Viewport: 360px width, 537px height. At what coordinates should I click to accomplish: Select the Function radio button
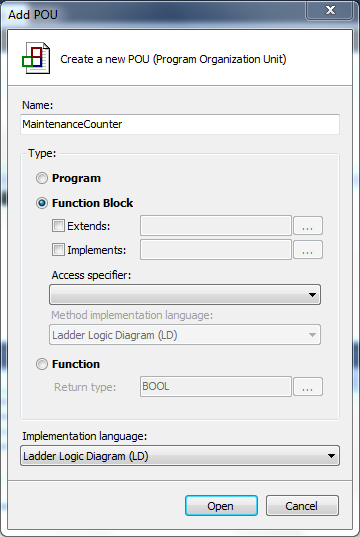pyautogui.click(x=42, y=364)
